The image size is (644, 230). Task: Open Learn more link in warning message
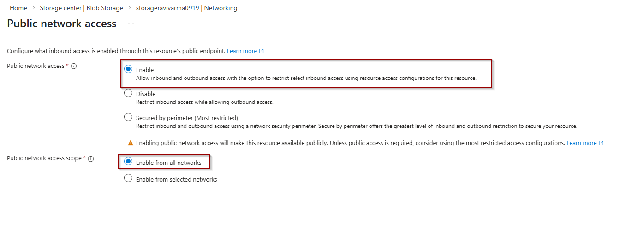pos(582,143)
